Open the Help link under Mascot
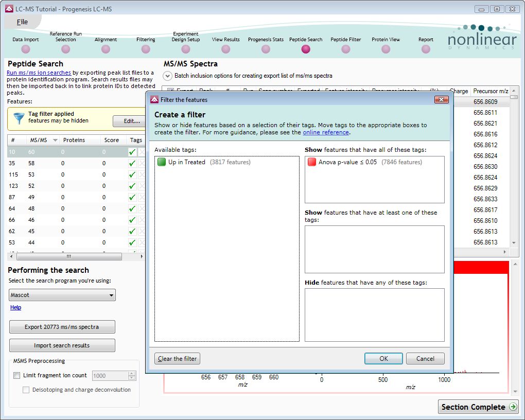Image resolution: width=525 pixels, height=420 pixels. [15, 307]
